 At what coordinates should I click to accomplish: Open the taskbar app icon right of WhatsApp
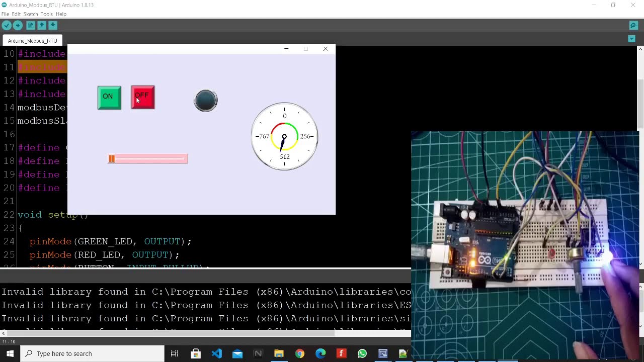pyautogui.click(x=383, y=353)
